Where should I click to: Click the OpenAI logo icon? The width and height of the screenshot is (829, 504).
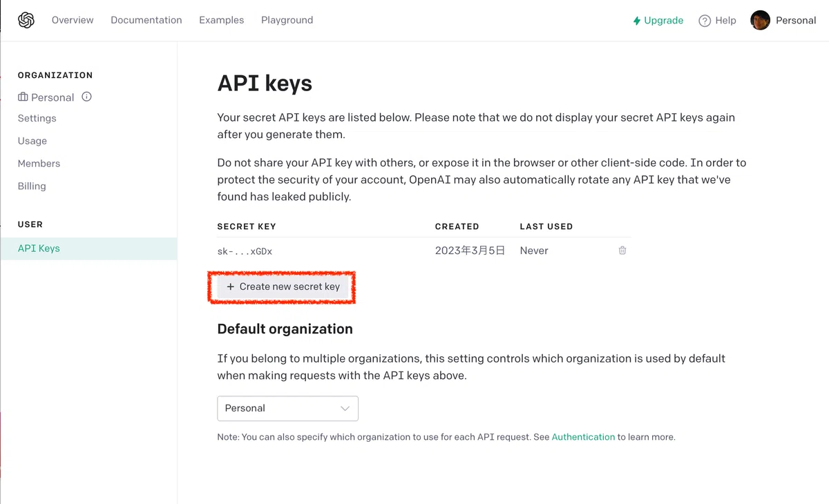(26, 20)
